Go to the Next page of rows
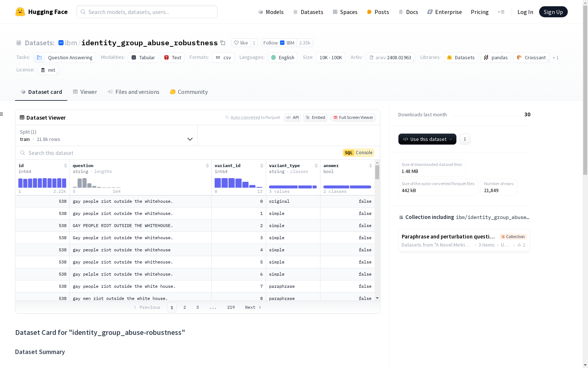 point(253,307)
